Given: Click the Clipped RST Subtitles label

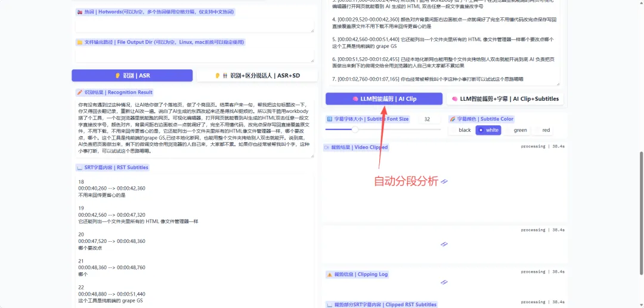Looking at the screenshot, I should click(381, 304).
